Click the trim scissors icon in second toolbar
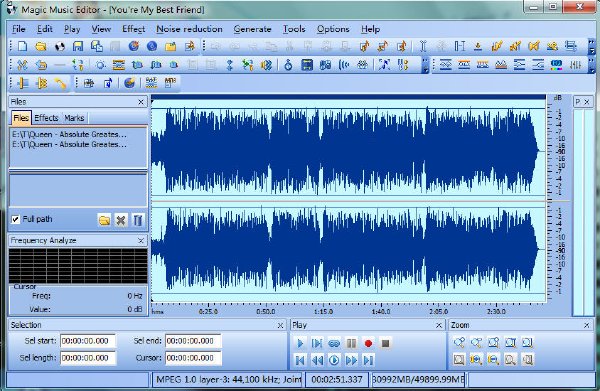The image size is (600, 391). 23,65
